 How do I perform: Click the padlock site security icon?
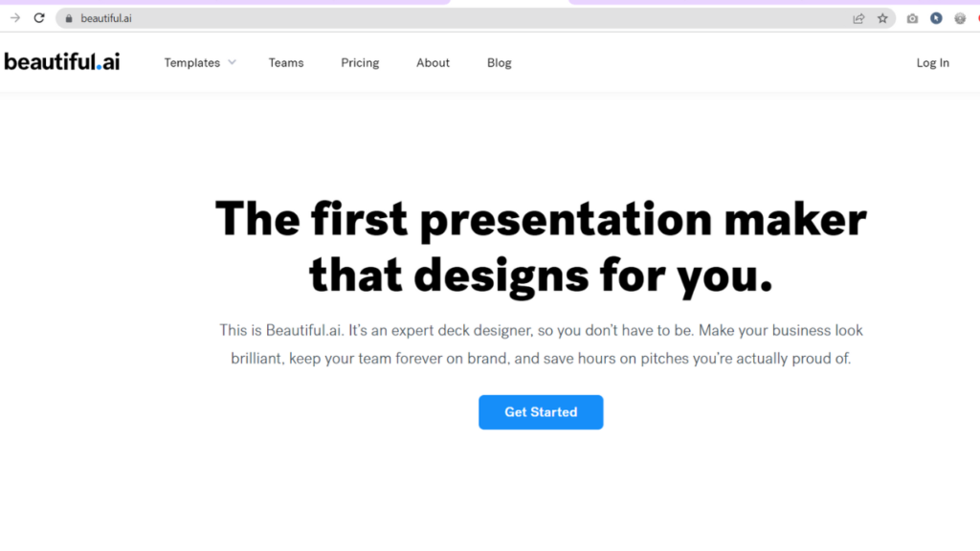(69, 19)
